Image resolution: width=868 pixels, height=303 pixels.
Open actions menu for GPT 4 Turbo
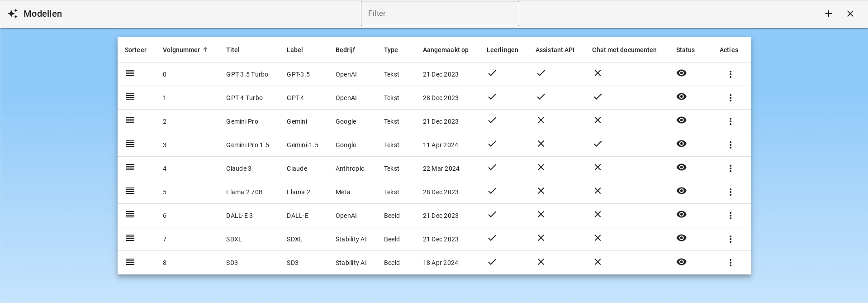[x=730, y=98]
